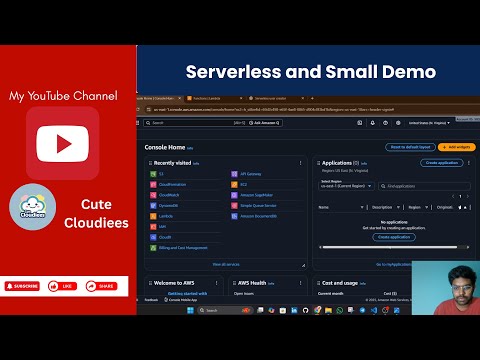This screenshot has height=360, width=480.
Task: Open a new browser tab with plus
Action: click(x=312, y=98)
